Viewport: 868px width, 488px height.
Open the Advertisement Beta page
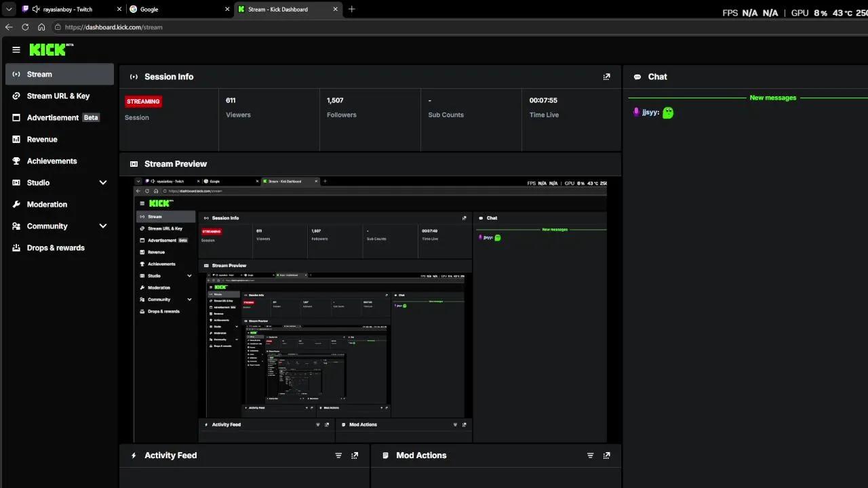pos(60,118)
